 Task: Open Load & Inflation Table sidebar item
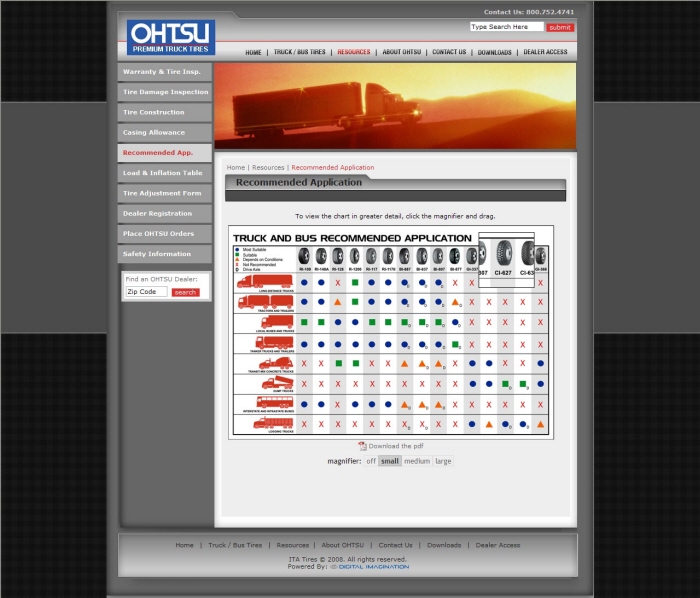pyautogui.click(x=165, y=173)
